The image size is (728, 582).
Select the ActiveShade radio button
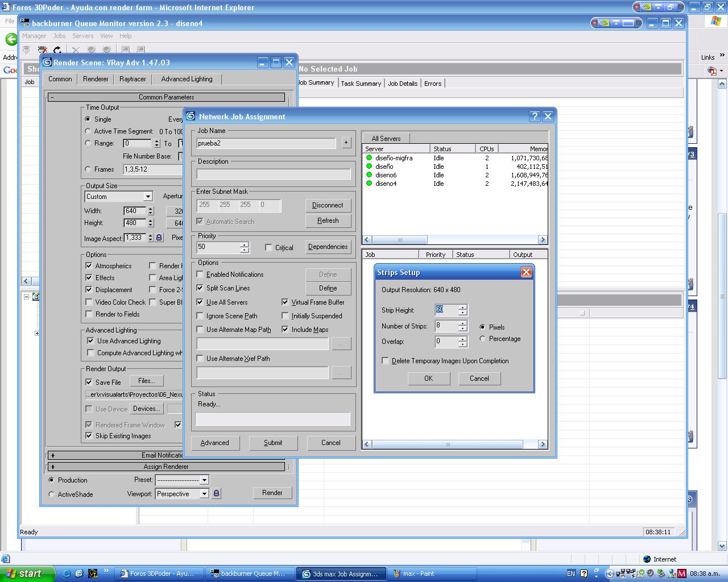(x=51, y=494)
